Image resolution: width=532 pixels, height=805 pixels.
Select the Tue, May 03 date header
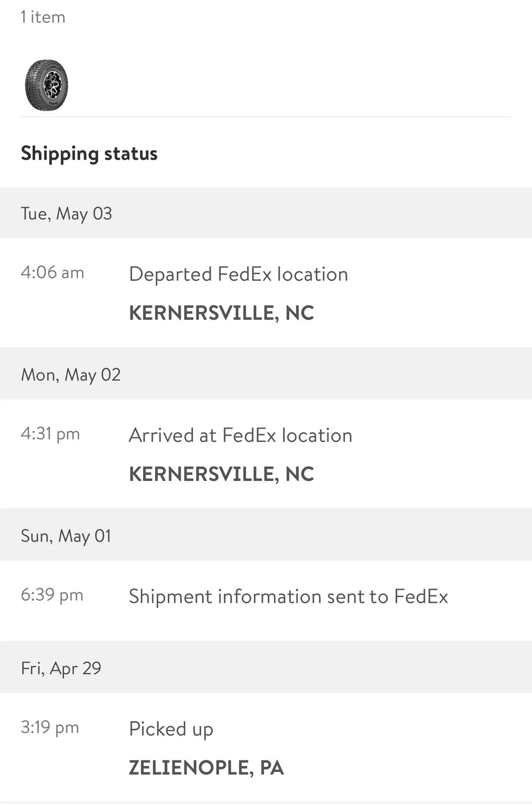pos(266,213)
